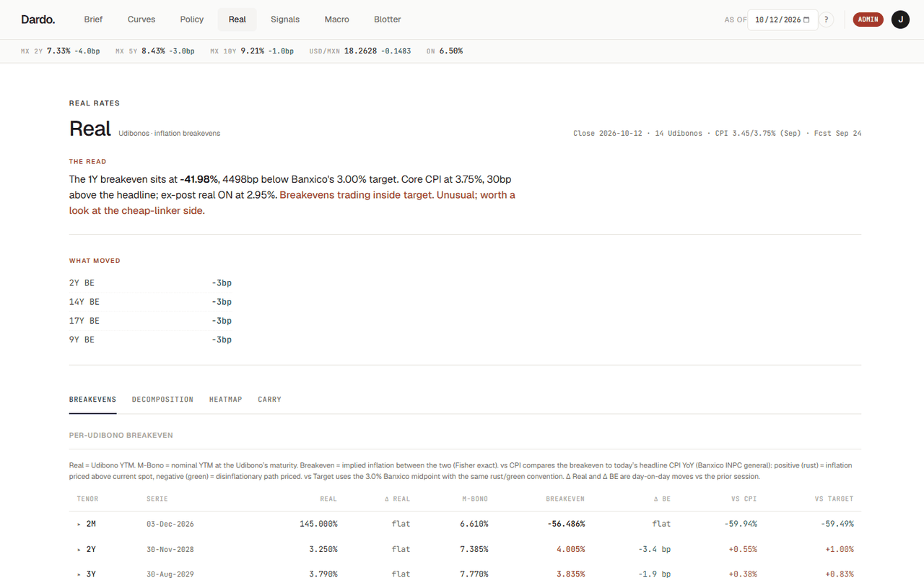Sort by the Serie column header
924x578 pixels.
click(157, 499)
